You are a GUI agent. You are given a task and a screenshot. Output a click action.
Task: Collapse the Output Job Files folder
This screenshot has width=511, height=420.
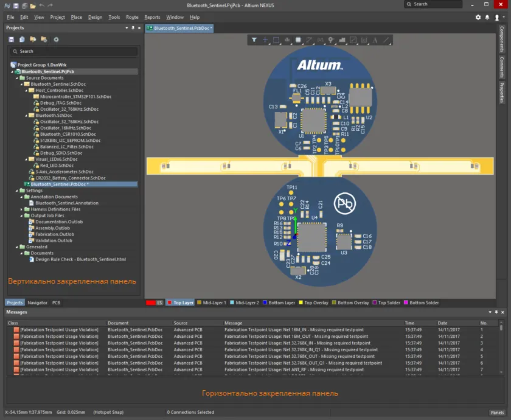tap(21, 215)
